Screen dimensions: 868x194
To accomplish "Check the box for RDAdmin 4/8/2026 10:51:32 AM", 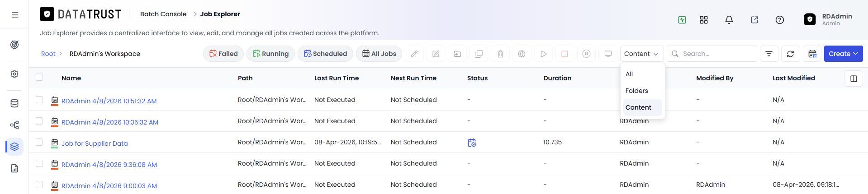I will [x=39, y=100].
